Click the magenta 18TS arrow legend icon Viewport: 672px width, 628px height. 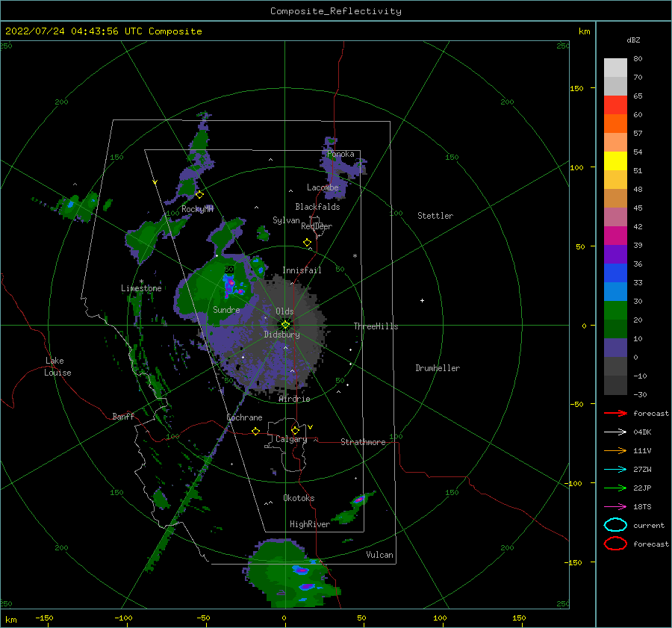click(615, 507)
